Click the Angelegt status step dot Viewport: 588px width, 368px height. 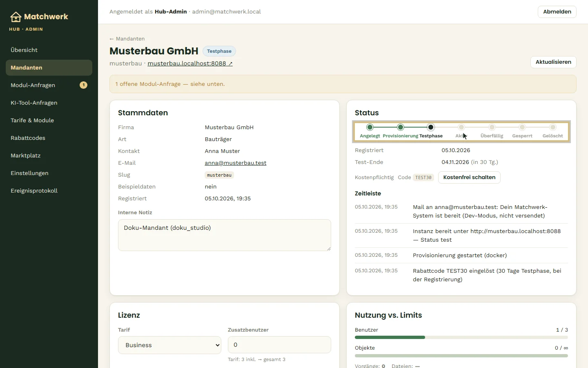coord(370,127)
